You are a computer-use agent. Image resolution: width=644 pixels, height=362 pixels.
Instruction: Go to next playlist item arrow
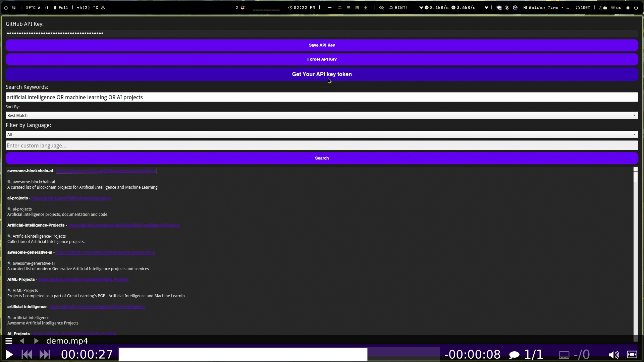(x=36, y=341)
